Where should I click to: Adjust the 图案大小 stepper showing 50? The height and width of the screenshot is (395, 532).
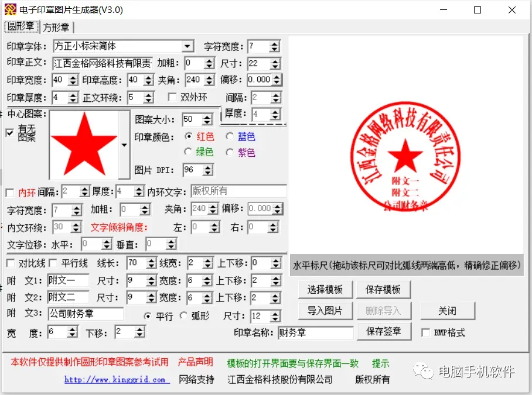pyautogui.click(x=197, y=119)
